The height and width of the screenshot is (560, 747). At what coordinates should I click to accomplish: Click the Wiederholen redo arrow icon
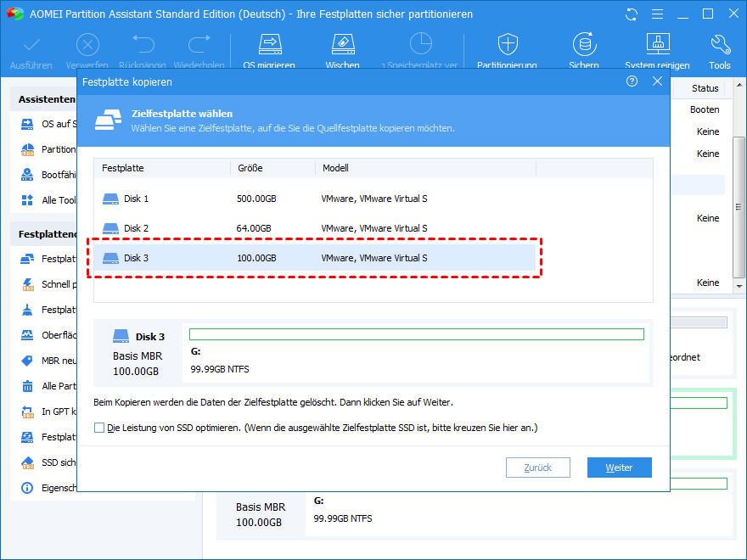199,45
